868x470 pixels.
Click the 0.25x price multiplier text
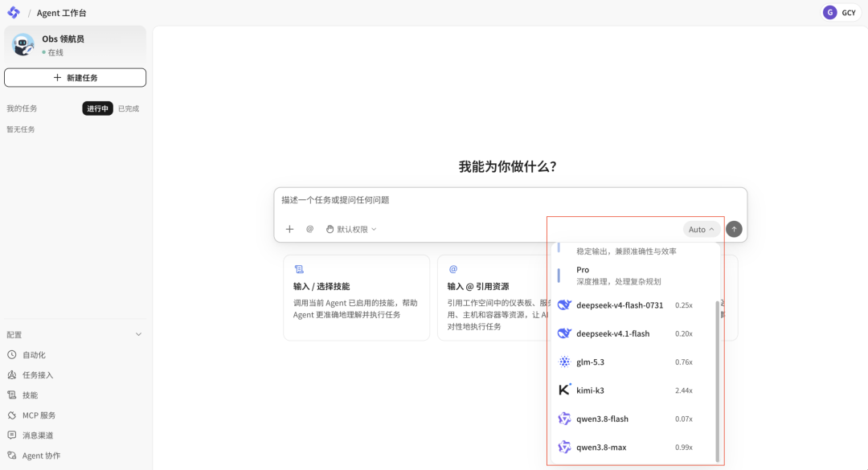684,305
